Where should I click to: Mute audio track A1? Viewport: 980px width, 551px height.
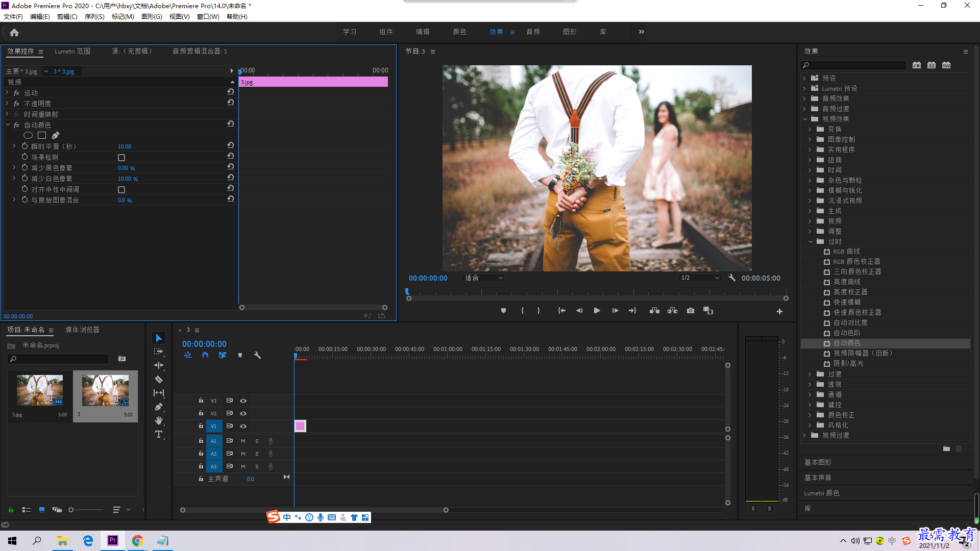(243, 441)
